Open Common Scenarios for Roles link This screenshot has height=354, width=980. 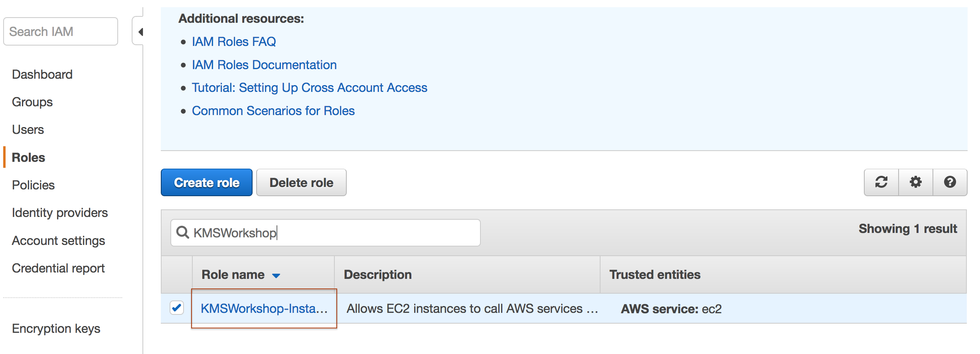point(273,111)
